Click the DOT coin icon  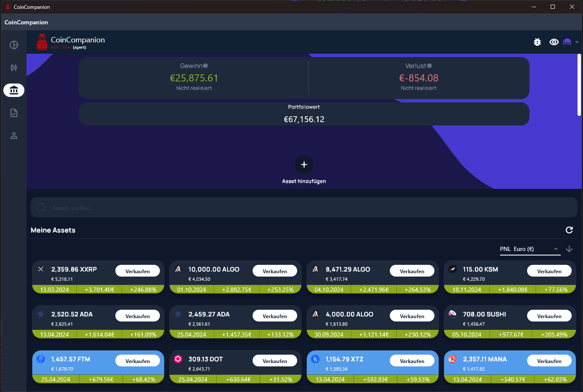178,359
